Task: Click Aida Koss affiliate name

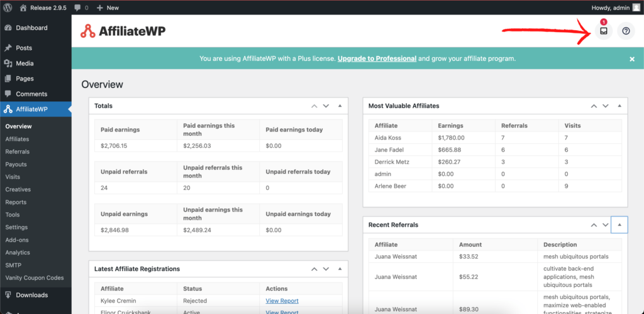Action: pos(387,138)
